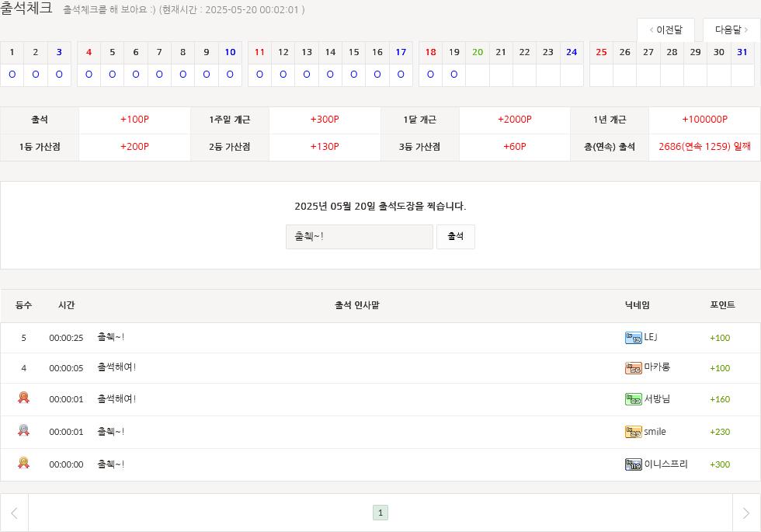The height and width of the screenshot is (532, 761).
Task: Click the level badge icon beside 마카롱
Action: (x=633, y=368)
